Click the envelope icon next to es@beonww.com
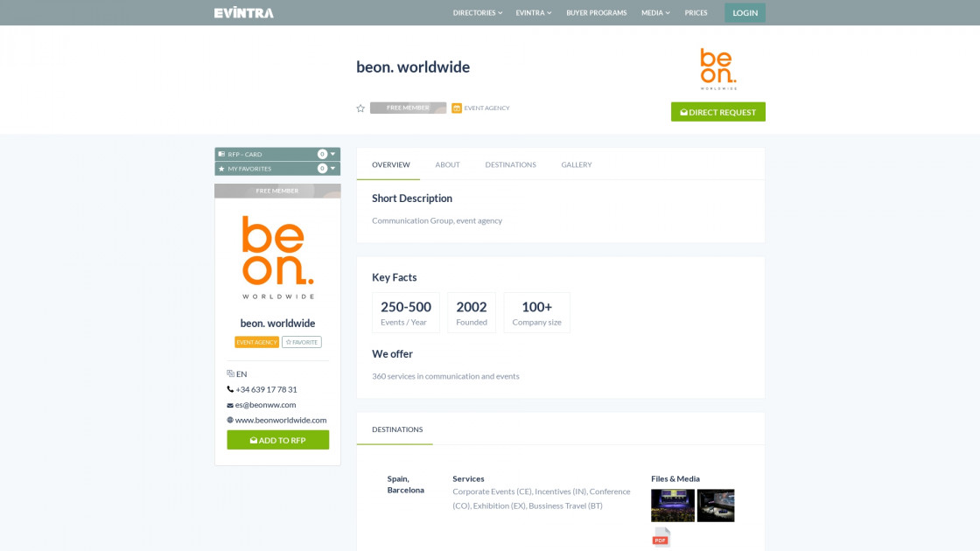The width and height of the screenshot is (980, 551). coord(230,405)
